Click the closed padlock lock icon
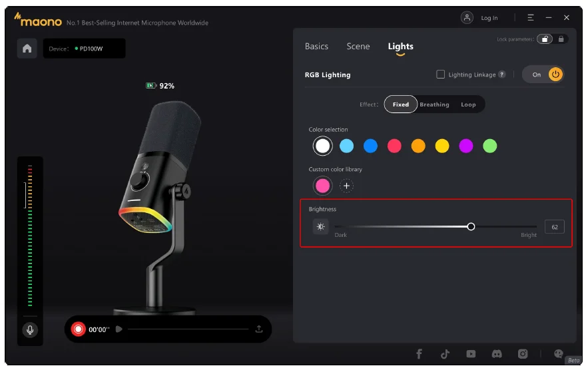Image resolution: width=588 pixels, height=370 pixels. [561, 39]
